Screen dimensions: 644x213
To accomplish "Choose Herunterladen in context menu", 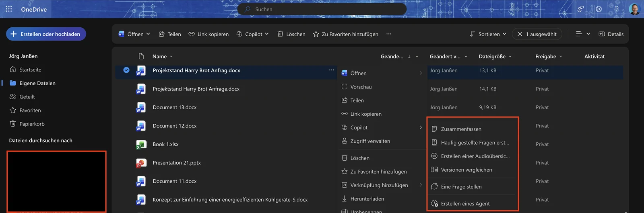I will point(382,199).
